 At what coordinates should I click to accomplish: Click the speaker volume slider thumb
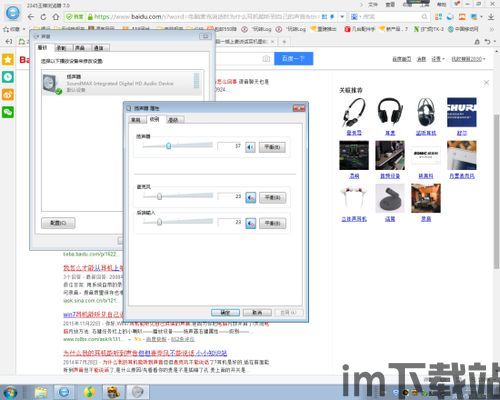tap(169, 146)
